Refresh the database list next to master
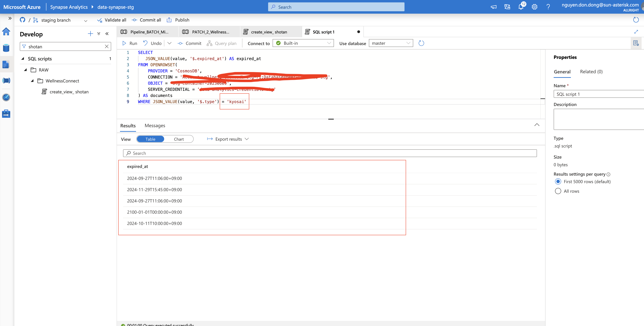The height and width of the screenshot is (326, 644). (x=421, y=43)
